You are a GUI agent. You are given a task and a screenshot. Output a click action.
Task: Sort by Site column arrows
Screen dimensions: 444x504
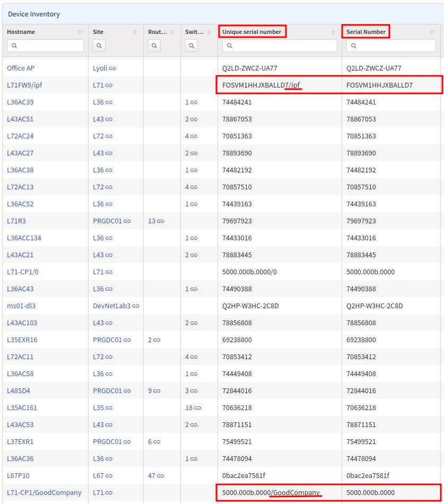point(135,32)
